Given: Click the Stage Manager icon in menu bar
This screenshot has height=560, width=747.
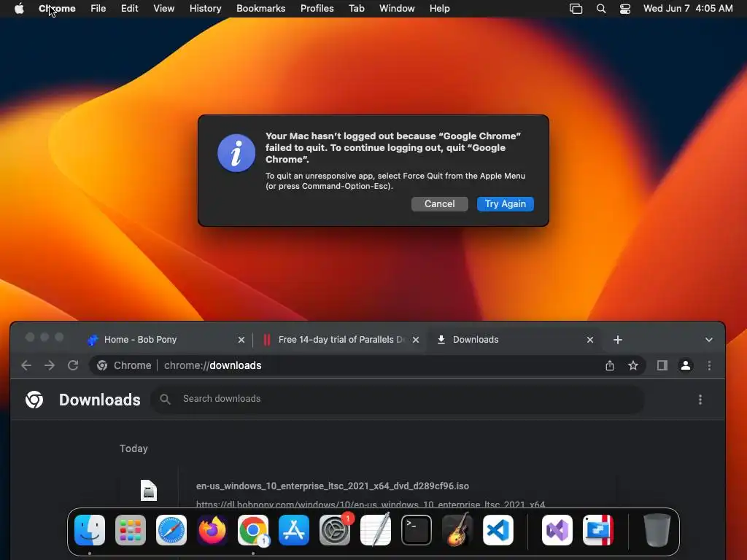Looking at the screenshot, I should (x=576, y=9).
